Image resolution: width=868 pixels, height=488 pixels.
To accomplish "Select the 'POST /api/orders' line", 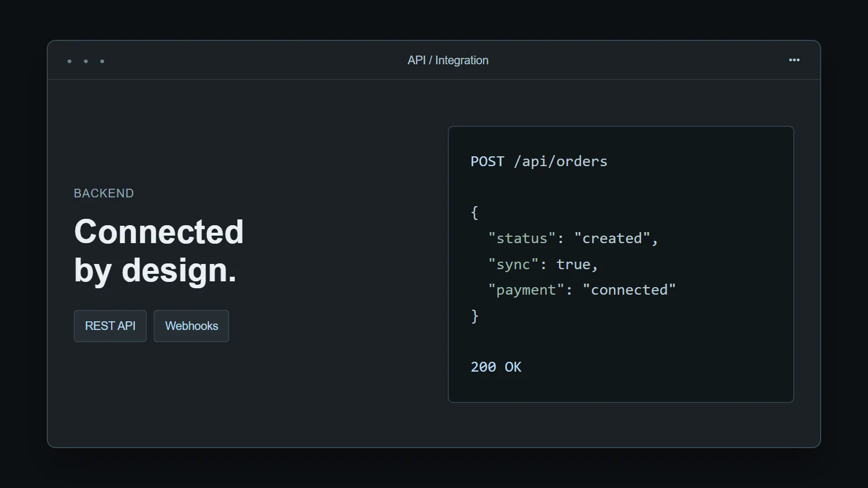I will 539,162.
